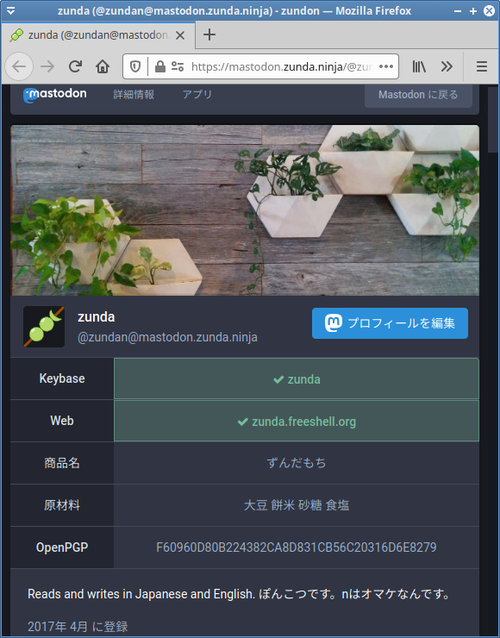Close the zunda tab
The height and width of the screenshot is (638, 500).
point(180,35)
